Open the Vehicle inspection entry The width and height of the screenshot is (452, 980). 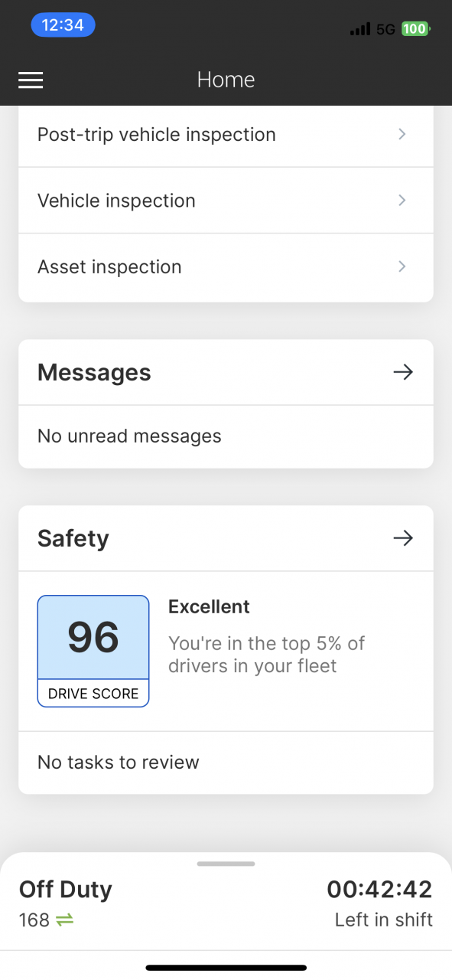[226, 201]
